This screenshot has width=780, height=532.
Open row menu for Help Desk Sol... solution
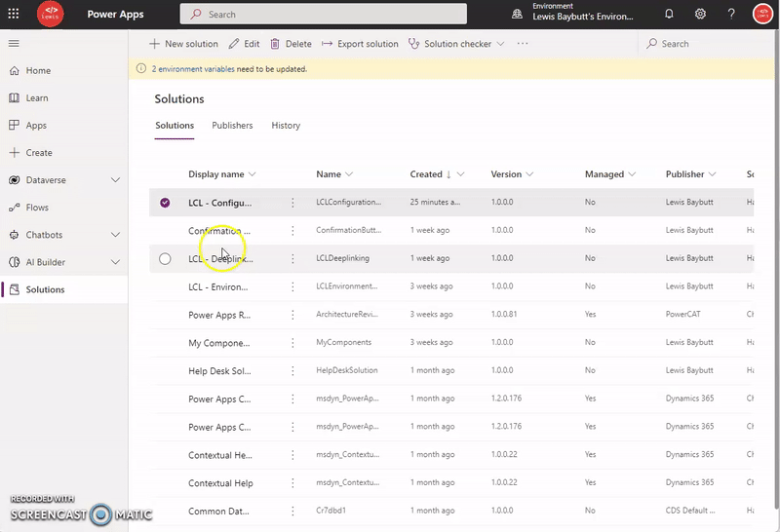292,370
